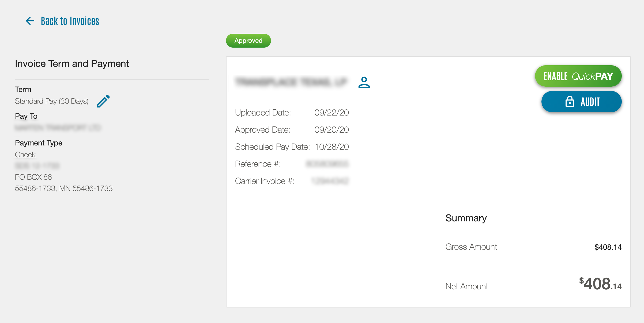644x323 pixels.
Task: Expand the invoice Summary section
Action: [466, 218]
